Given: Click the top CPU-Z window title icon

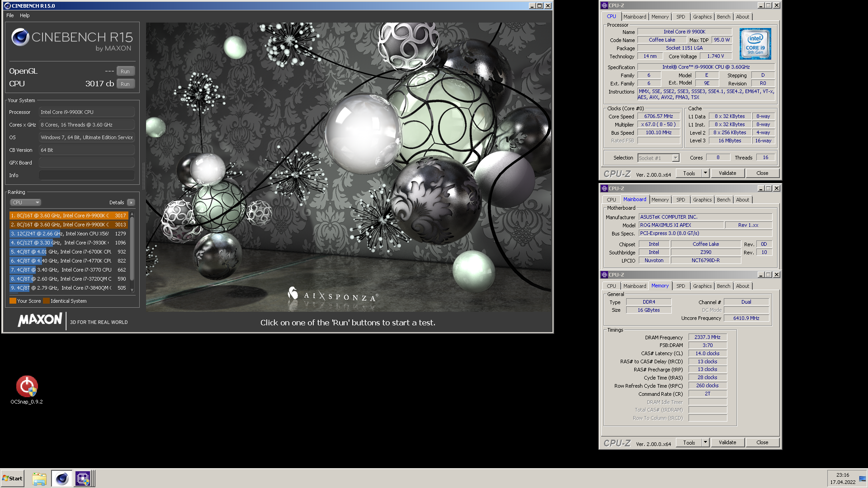Looking at the screenshot, I should pyautogui.click(x=604, y=5).
